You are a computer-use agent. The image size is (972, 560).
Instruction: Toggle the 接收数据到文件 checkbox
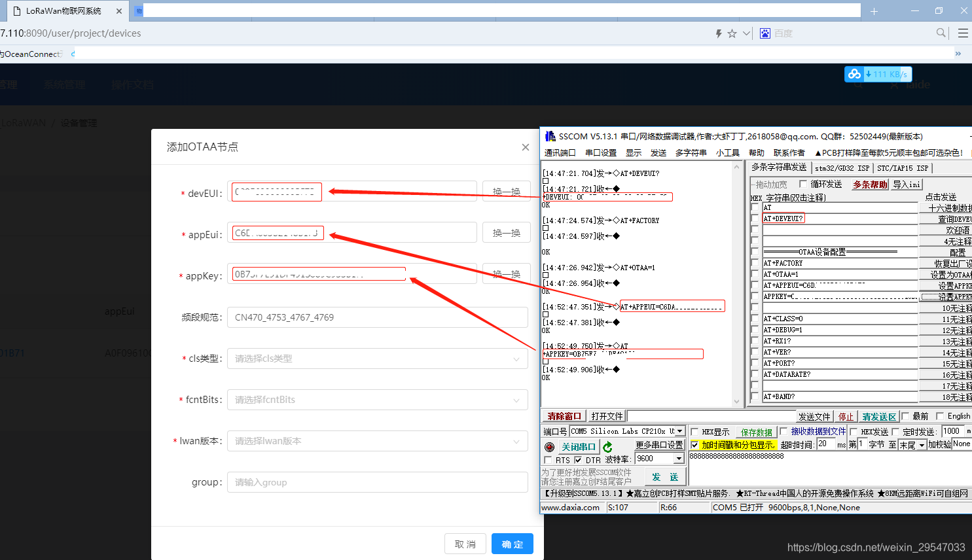point(783,431)
